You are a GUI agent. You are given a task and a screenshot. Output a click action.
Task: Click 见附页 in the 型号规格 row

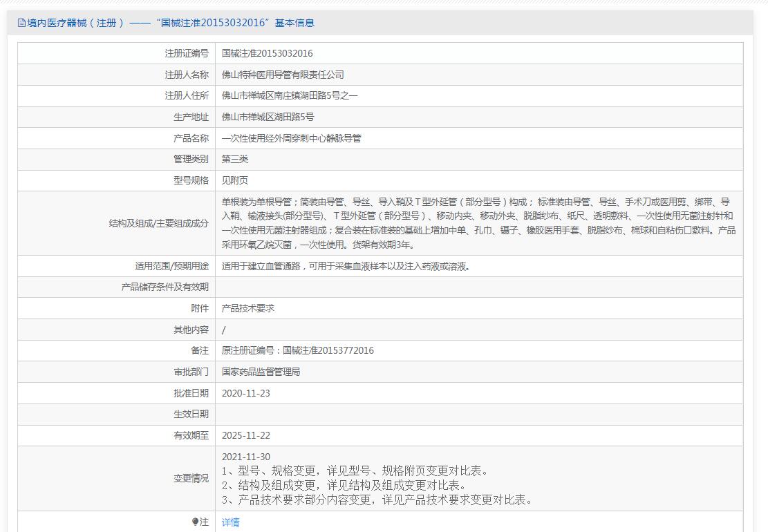coord(235,180)
